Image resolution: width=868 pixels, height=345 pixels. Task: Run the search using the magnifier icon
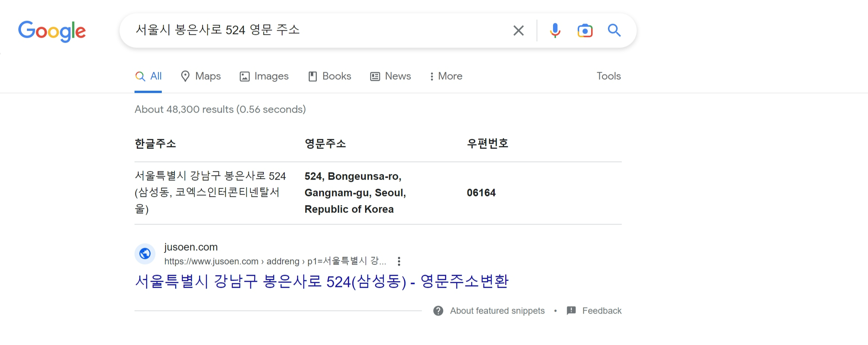click(614, 30)
